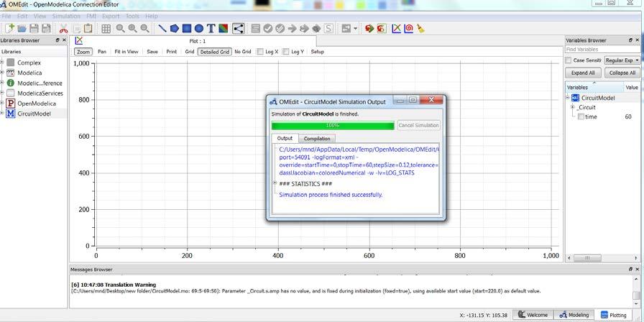
Task: Expand the STATISTICS section in output
Action: point(275,184)
